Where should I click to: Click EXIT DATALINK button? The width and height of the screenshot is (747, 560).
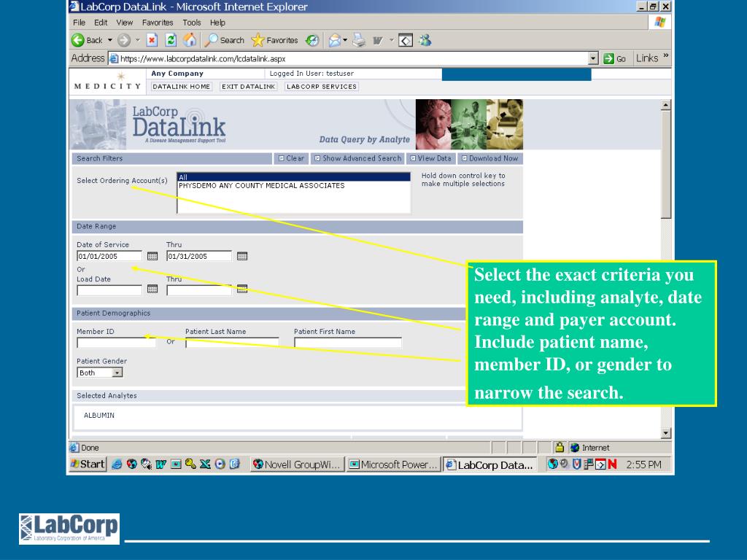(x=248, y=87)
